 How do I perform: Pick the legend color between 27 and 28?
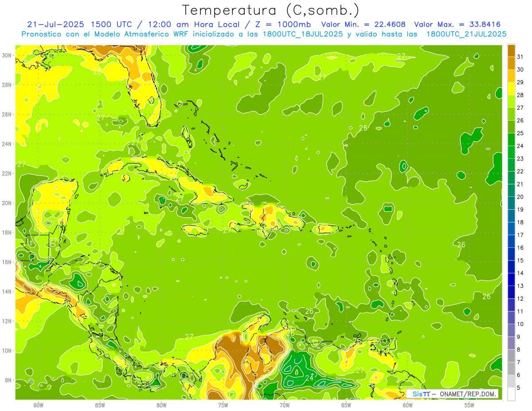511,102
